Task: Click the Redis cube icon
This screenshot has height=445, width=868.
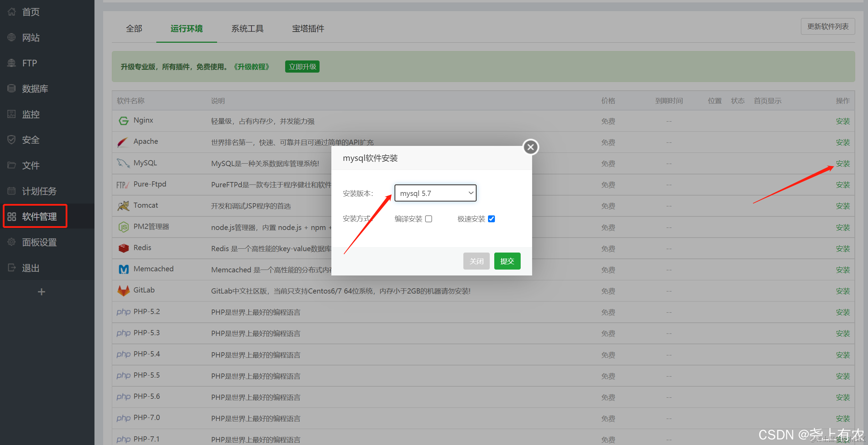Action: click(x=123, y=248)
